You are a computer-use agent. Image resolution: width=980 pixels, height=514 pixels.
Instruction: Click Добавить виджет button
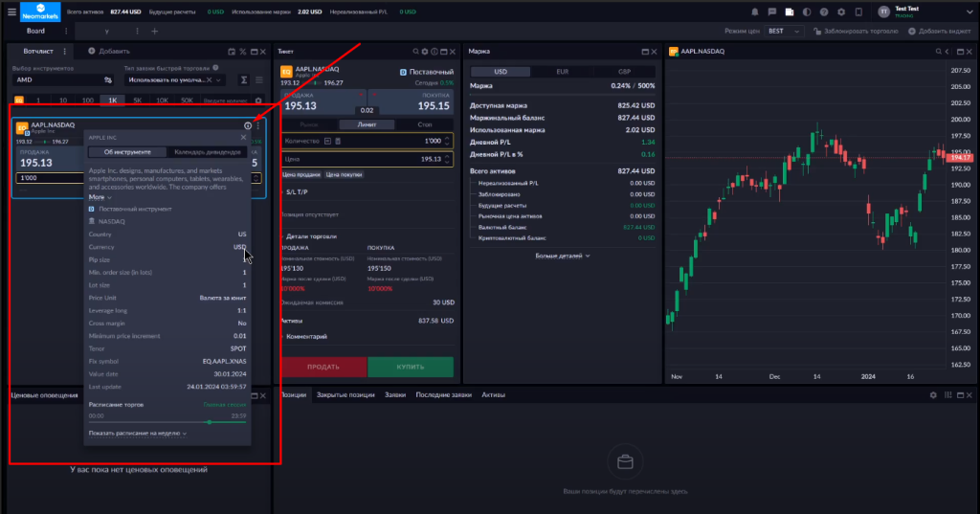click(x=940, y=32)
